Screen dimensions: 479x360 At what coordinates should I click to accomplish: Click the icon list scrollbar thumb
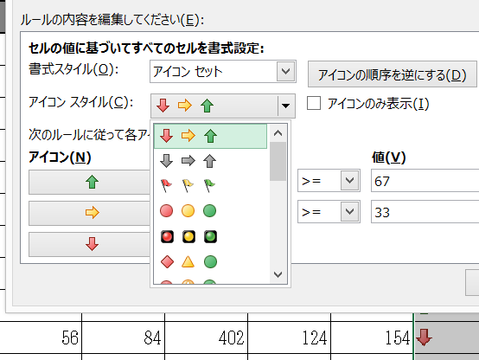(x=278, y=161)
